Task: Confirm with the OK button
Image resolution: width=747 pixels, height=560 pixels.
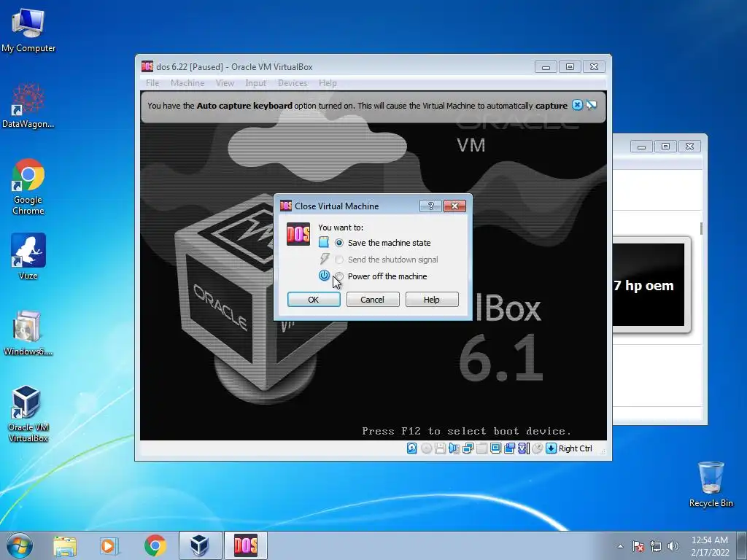Action: point(314,300)
